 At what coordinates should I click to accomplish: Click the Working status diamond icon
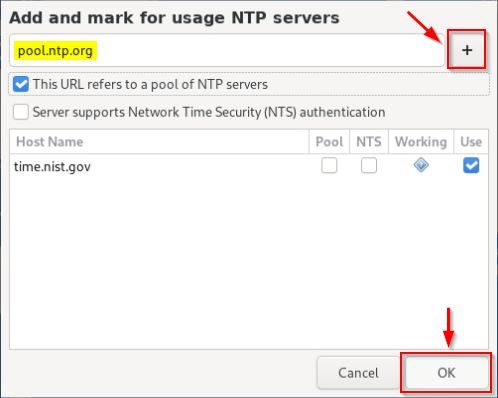[421, 165]
